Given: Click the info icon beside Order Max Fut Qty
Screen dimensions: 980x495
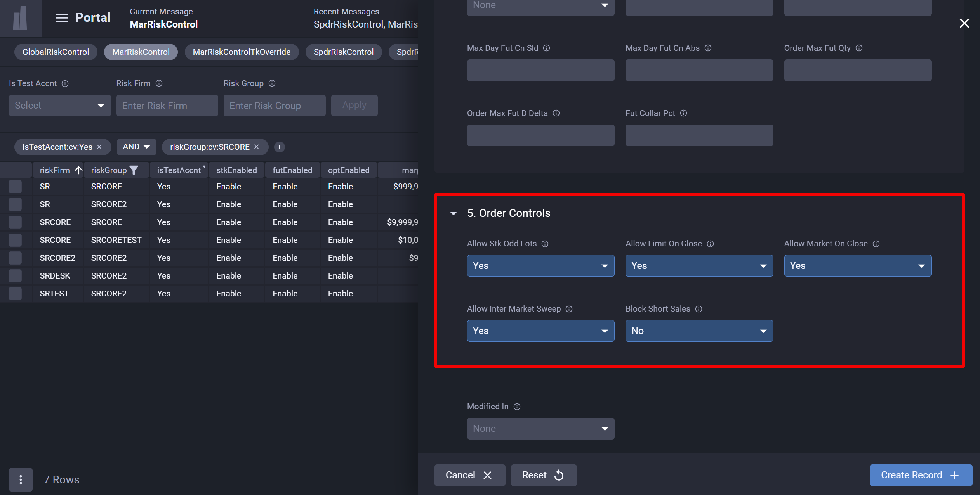Looking at the screenshot, I should [x=859, y=48].
